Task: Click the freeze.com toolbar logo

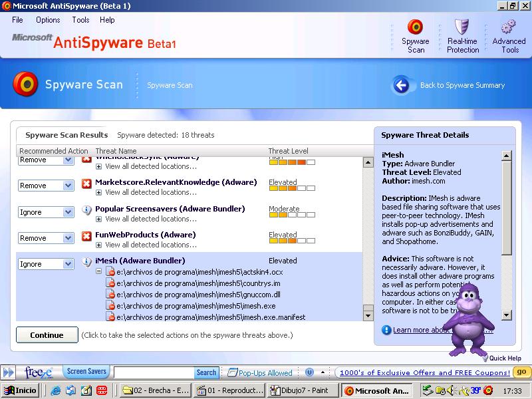Action: (x=39, y=372)
